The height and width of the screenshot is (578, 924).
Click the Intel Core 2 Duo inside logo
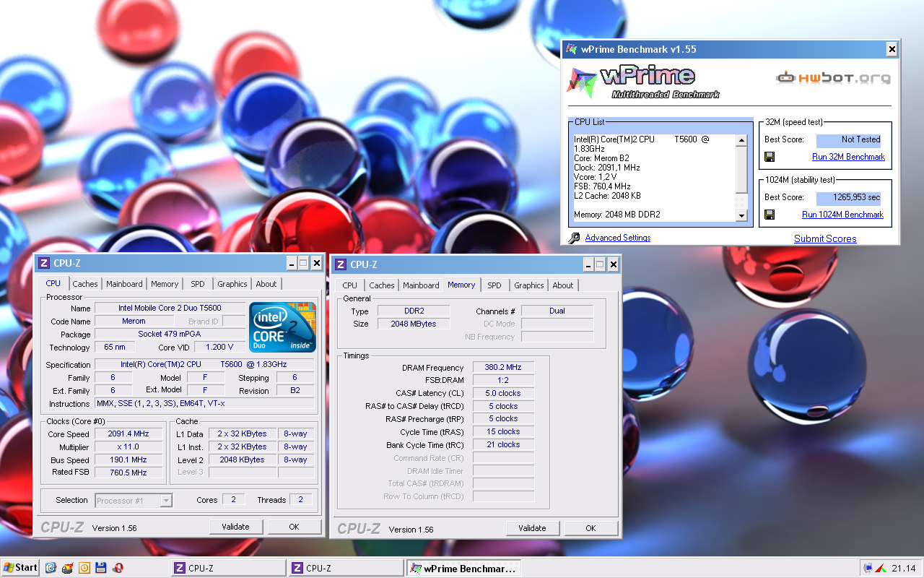tap(282, 327)
